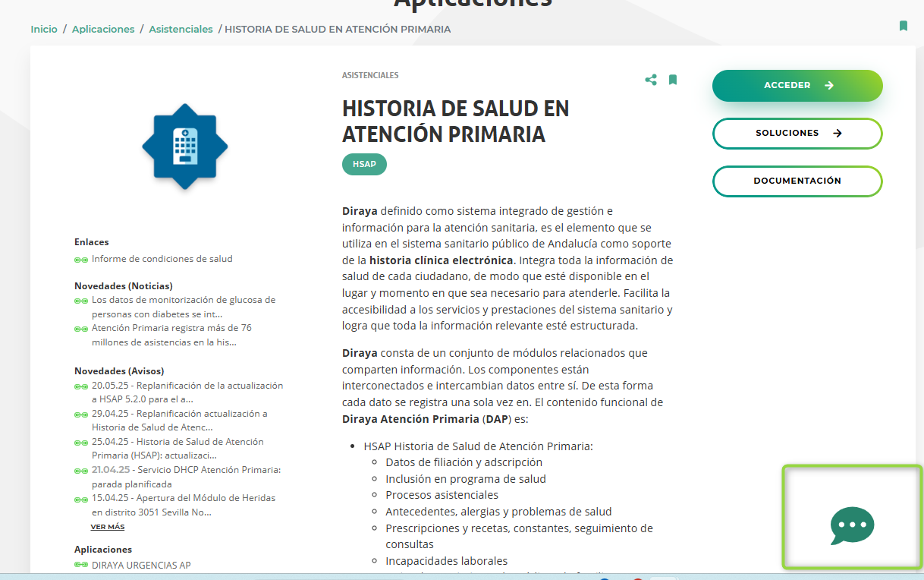Click the heading HISTORIA DE SALUD EN ATENCIÓN PRIMARIA

(456, 121)
